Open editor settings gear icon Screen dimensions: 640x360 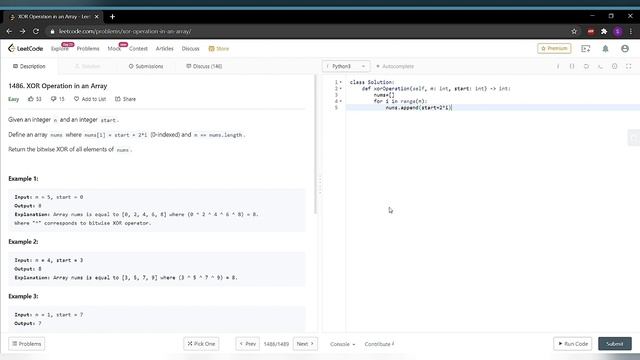click(x=614, y=66)
